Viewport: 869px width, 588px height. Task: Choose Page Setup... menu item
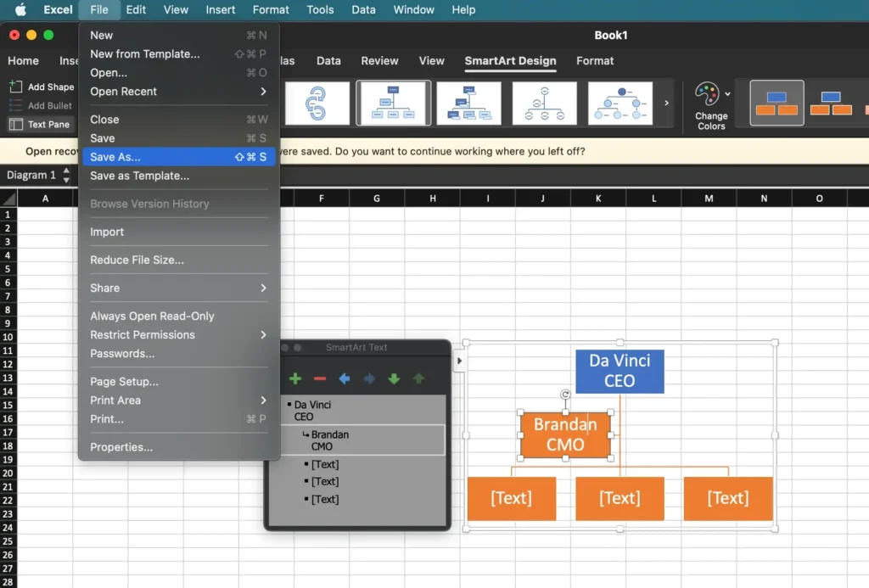coord(178,381)
